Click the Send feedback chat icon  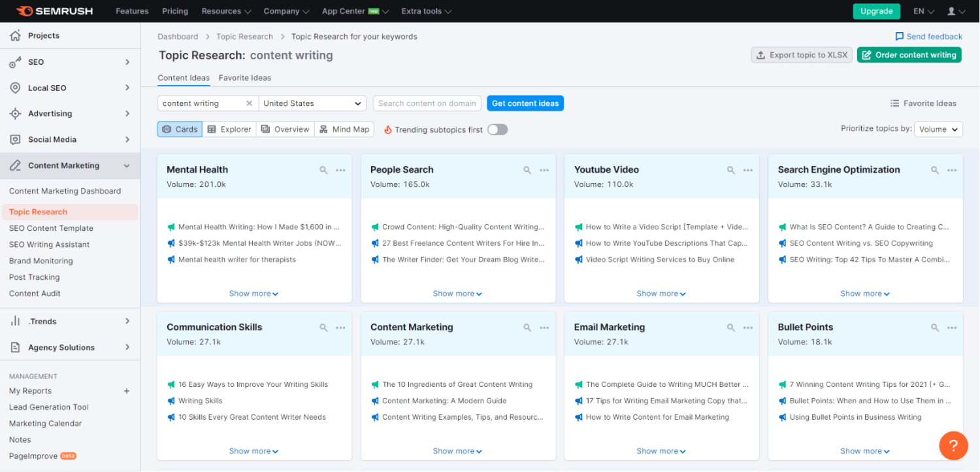[x=900, y=37]
